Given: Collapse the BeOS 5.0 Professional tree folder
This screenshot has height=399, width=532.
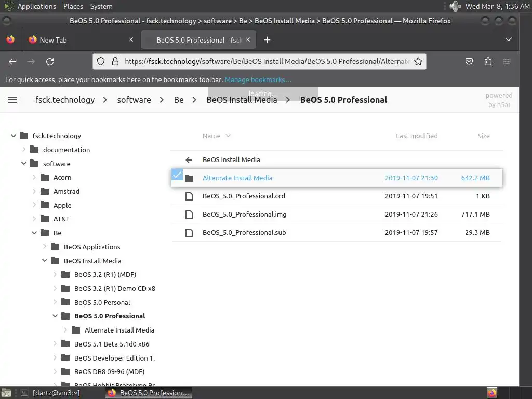Looking at the screenshot, I should (55, 316).
